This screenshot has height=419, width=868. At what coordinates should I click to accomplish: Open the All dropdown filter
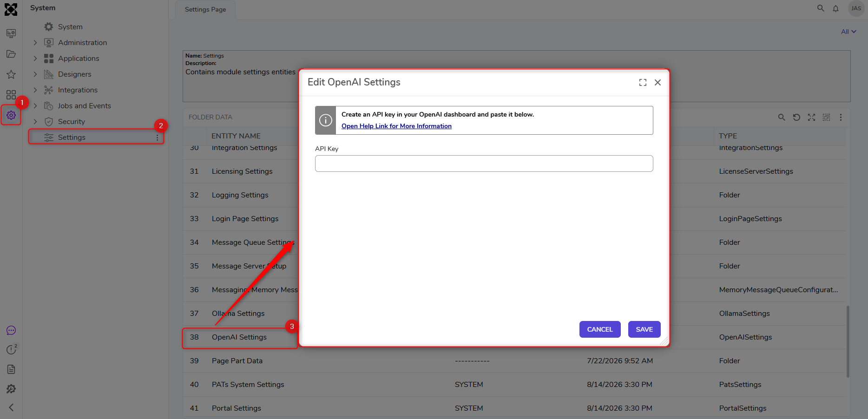click(x=848, y=32)
